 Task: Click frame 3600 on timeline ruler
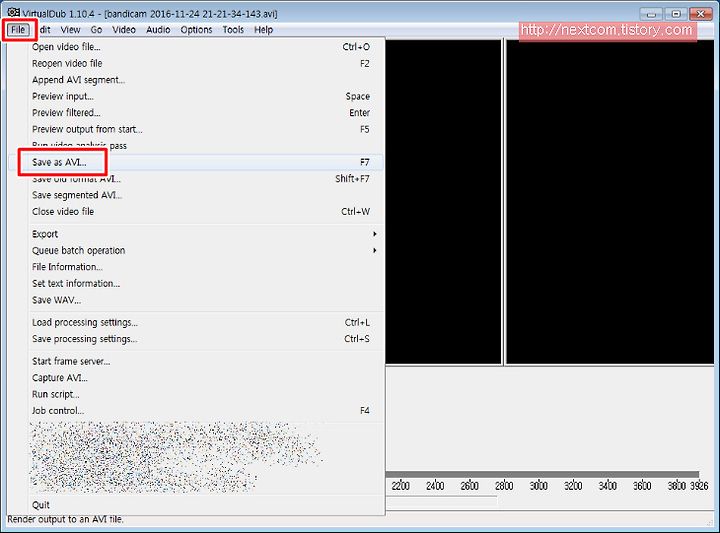tap(641, 486)
